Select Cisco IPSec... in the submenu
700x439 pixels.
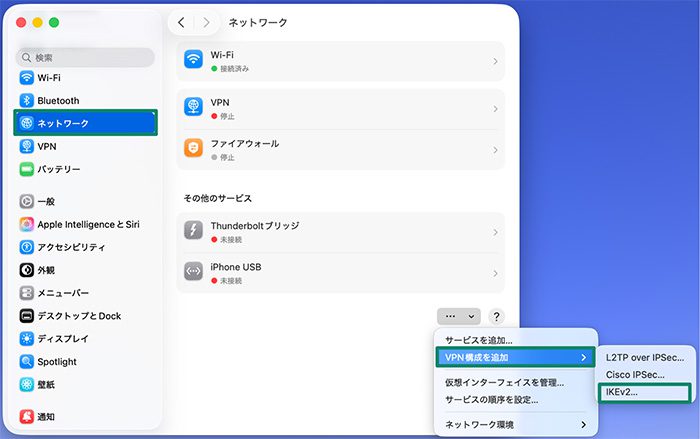click(635, 375)
